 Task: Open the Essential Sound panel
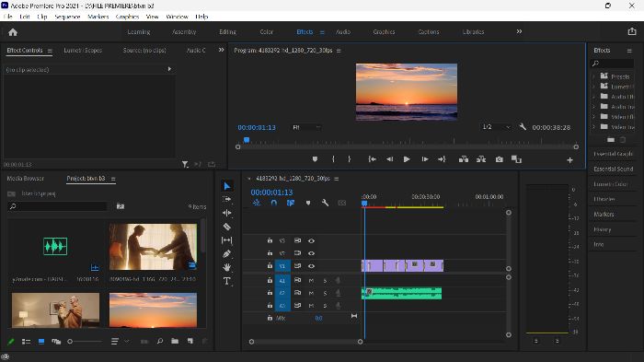click(614, 169)
